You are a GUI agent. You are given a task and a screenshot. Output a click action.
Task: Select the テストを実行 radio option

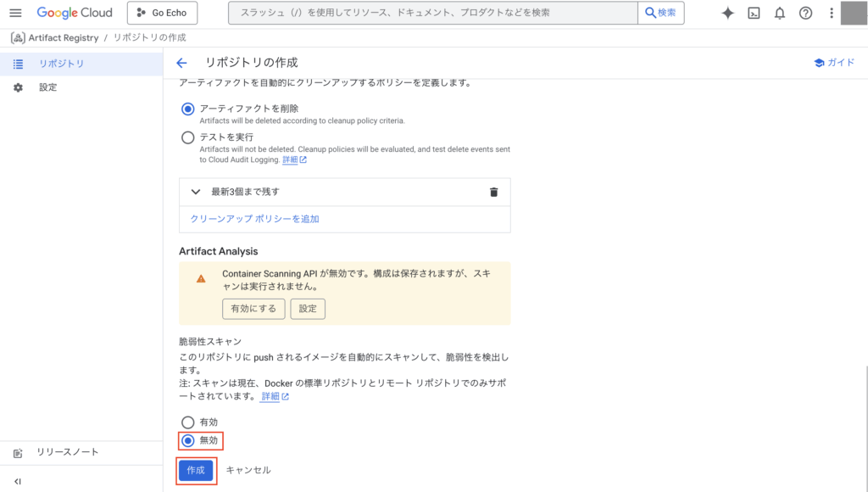(188, 137)
